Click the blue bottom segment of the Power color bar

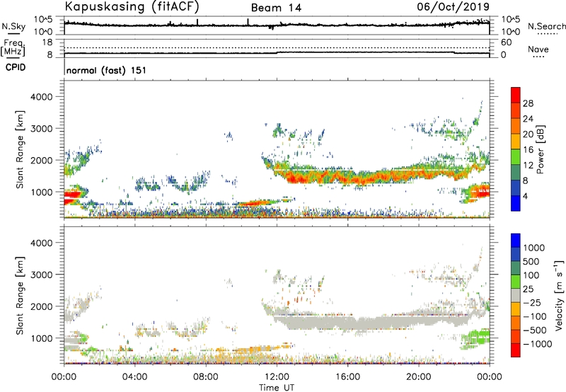pyautogui.click(x=516, y=203)
